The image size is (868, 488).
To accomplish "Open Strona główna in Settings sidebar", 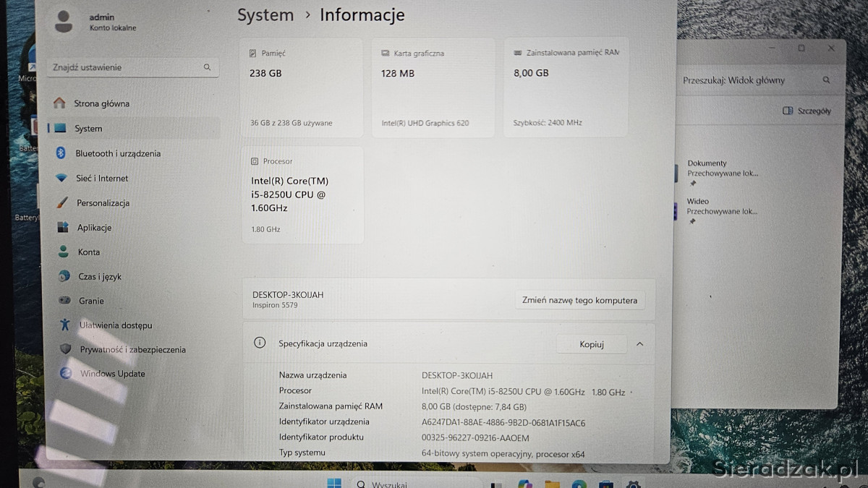I will point(134,103).
